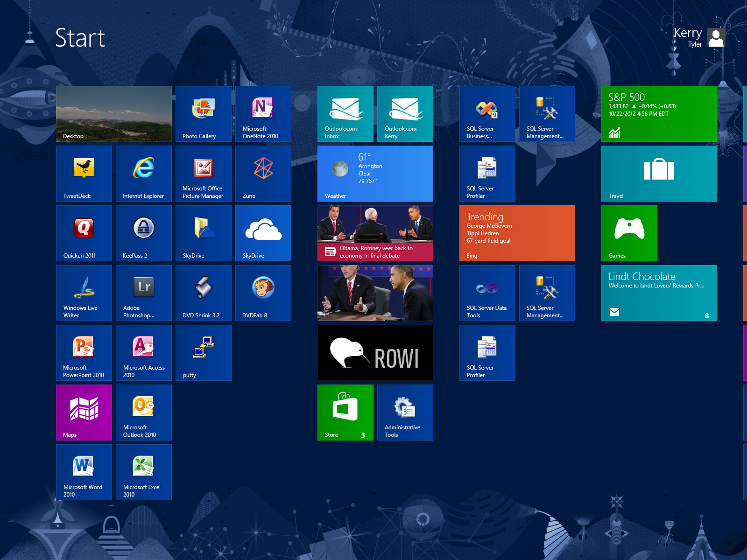Open DVDFab 8 tile
This screenshot has width=747, height=560.
click(x=263, y=293)
